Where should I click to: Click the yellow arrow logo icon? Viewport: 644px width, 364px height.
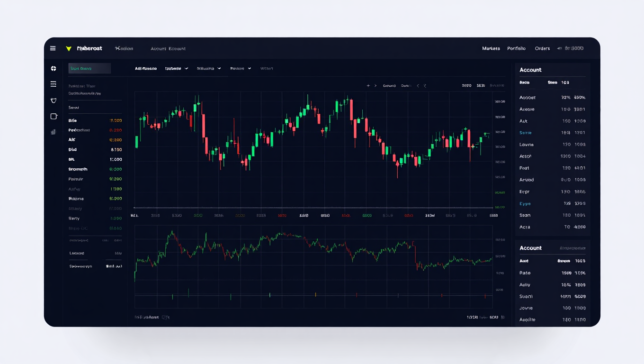pos(68,48)
